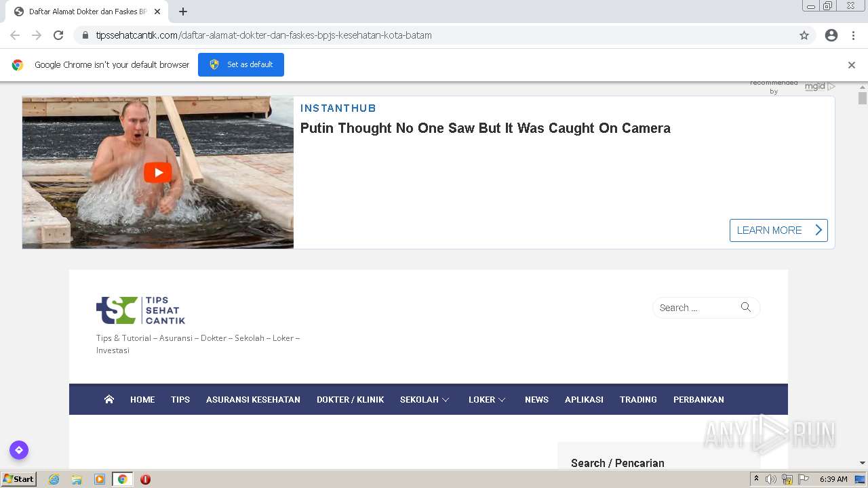Screen dimensions: 868x488
Task: Expand the SEKOLAH dropdown menu
Action: pos(425,400)
